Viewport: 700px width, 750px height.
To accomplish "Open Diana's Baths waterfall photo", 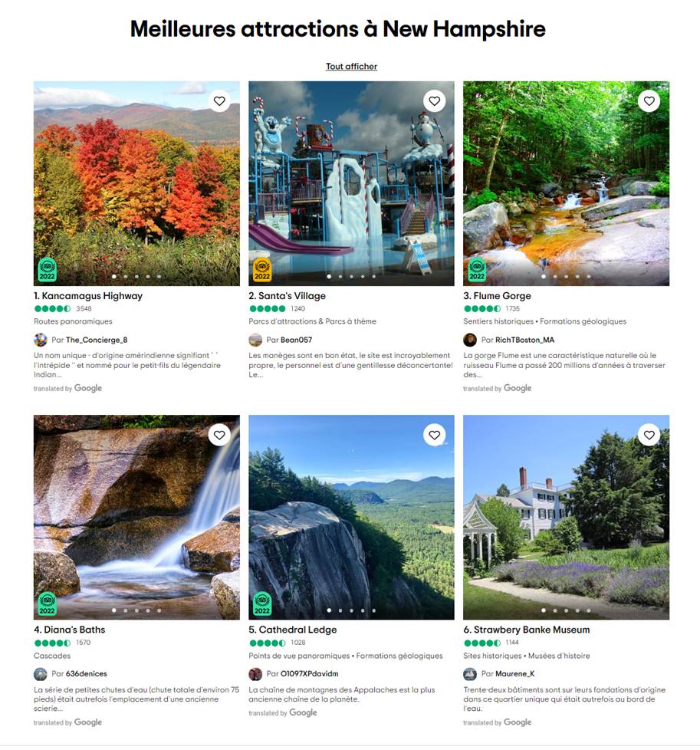I will 136,517.
